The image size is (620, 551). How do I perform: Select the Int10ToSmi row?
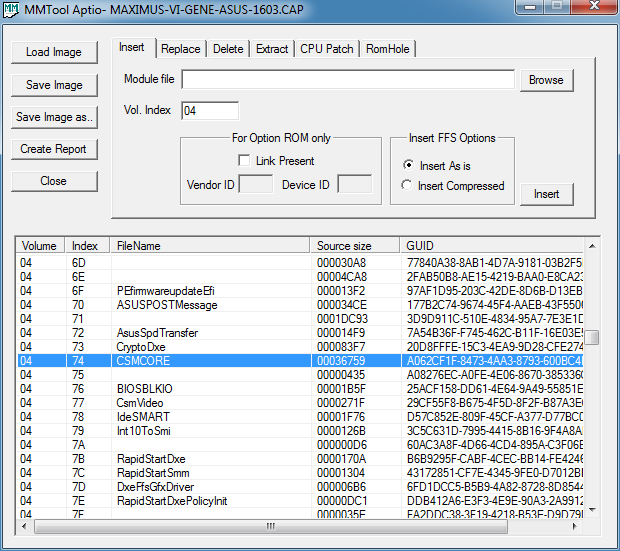pyautogui.click(x=301, y=431)
